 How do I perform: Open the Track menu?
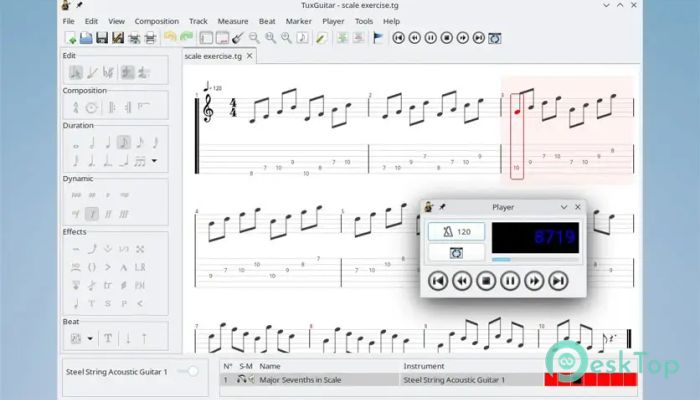pyautogui.click(x=198, y=21)
